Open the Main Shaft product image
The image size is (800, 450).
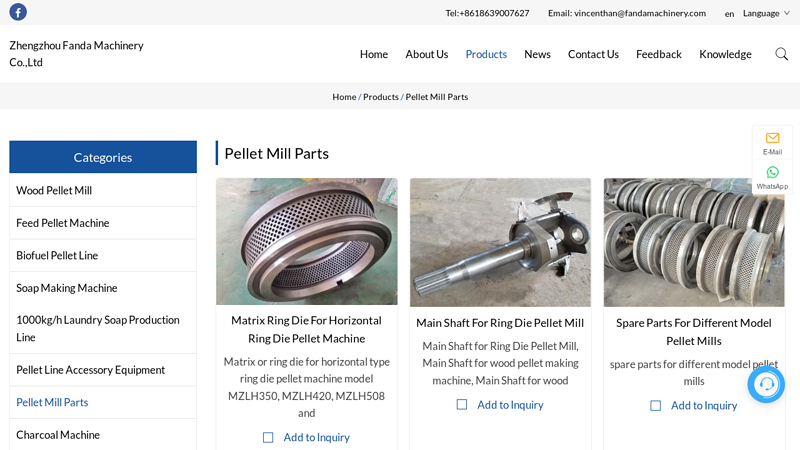coord(501,242)
